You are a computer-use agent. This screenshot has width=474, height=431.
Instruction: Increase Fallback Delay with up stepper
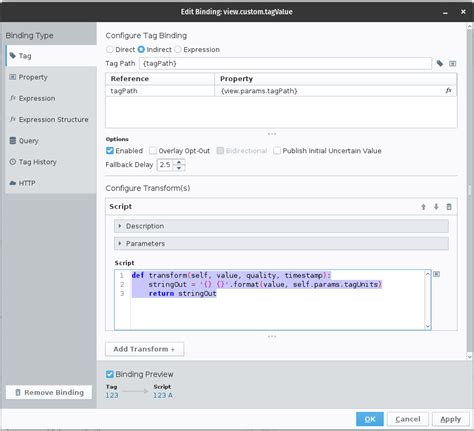[179, 162]
